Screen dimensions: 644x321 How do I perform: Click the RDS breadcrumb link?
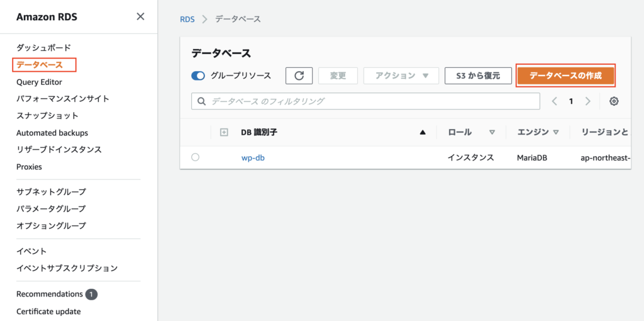(x=186, y=19)
